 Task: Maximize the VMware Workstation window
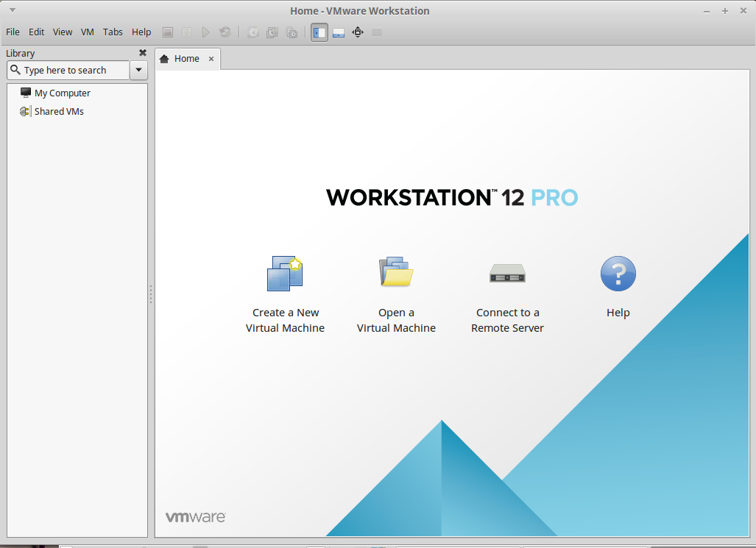[724, 10]
